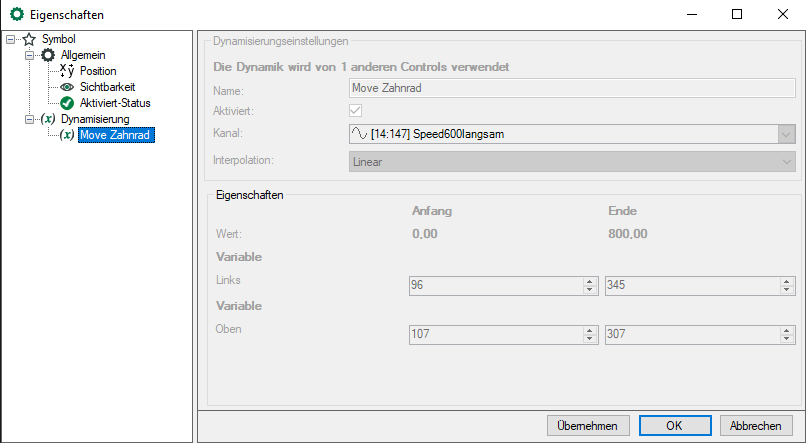
Task: Select the Aktiviert-Status tree entry
Action: pos(115,103)
